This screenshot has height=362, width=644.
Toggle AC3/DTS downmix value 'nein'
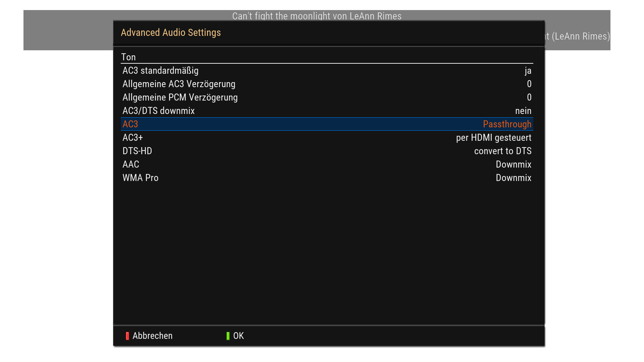(523, 111)
